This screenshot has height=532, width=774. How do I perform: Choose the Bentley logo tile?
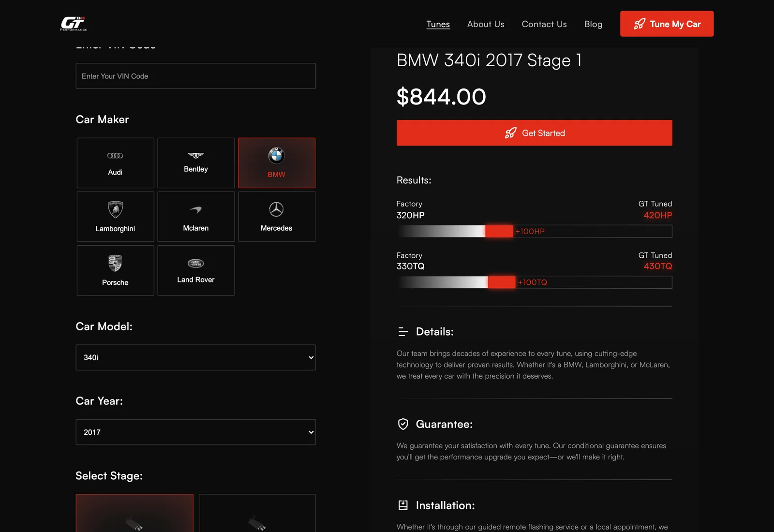pyautogui.click(x=196, y=163)
